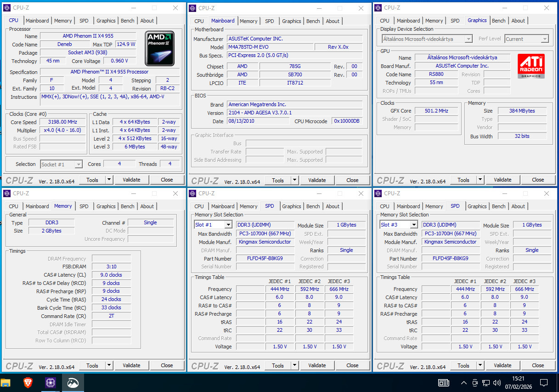The image size is (559, 392).
Task: Open the volume tray icon
Action: pos(497,382)
